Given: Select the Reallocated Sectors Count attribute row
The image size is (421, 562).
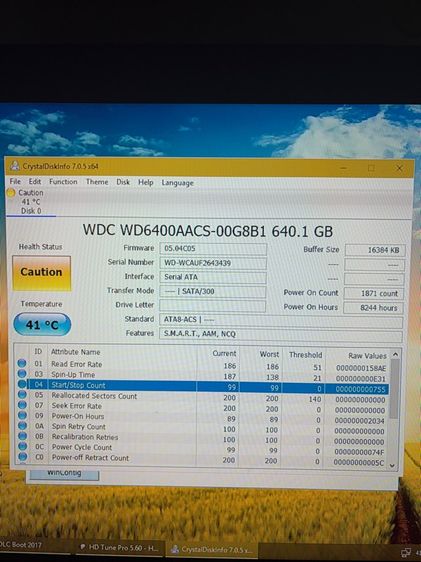Looking at the screenshot, I should pos(203,397).
